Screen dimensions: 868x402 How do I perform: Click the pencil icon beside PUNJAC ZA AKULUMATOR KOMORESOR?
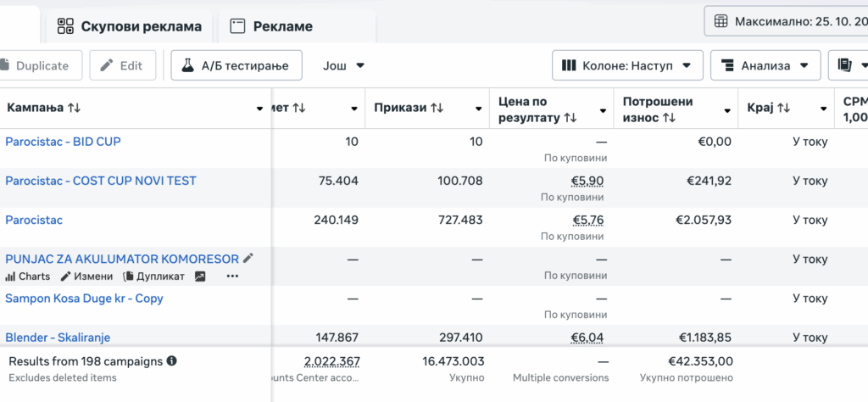(x=248, y=259)
